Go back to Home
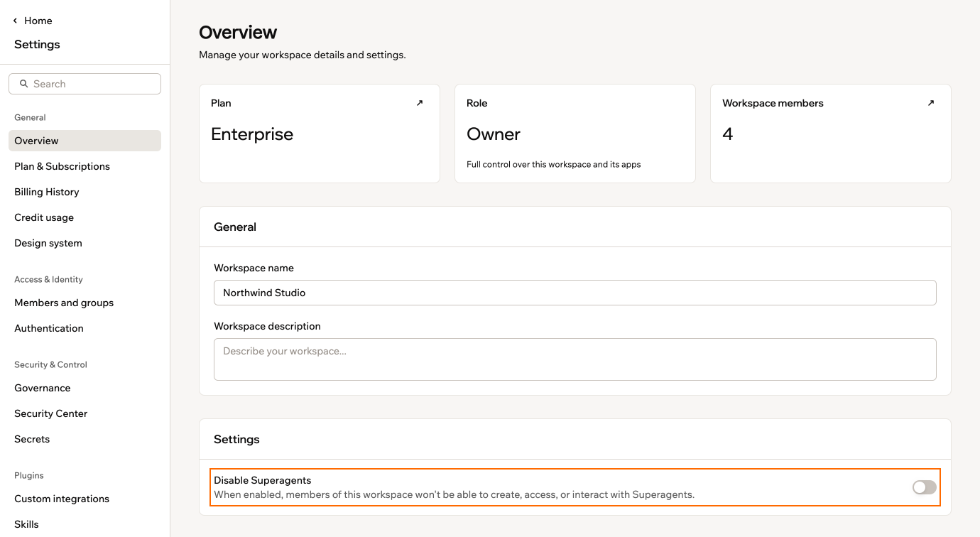980x537 pixels. [x=38, y=21]
